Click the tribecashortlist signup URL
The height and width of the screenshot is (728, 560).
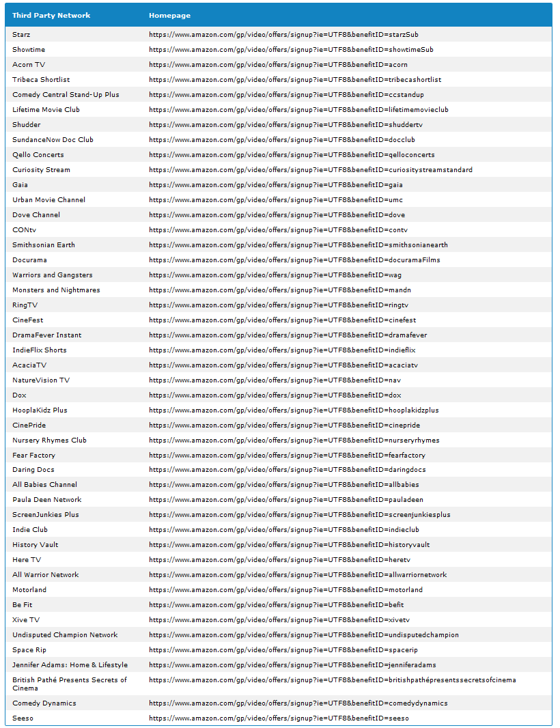tap(295, 79)
